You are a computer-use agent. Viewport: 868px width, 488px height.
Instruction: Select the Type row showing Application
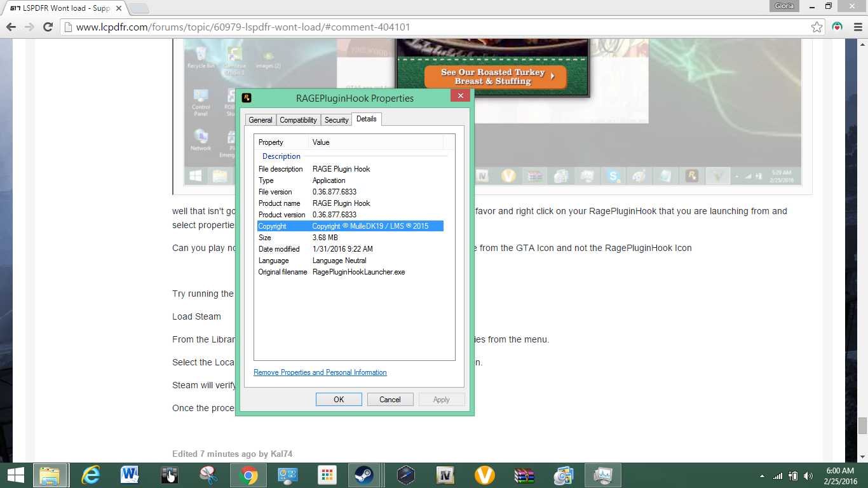click(350, 180)
